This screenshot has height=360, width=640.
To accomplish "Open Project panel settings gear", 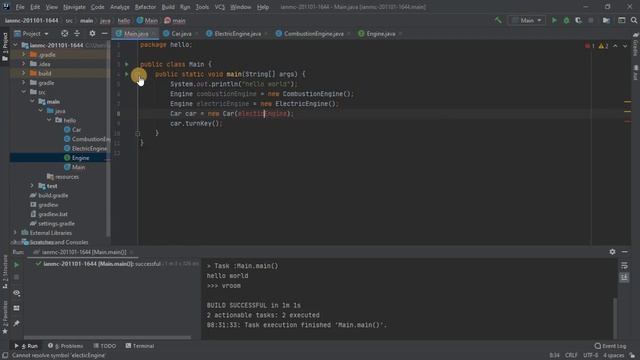I will tap(92, 33).
